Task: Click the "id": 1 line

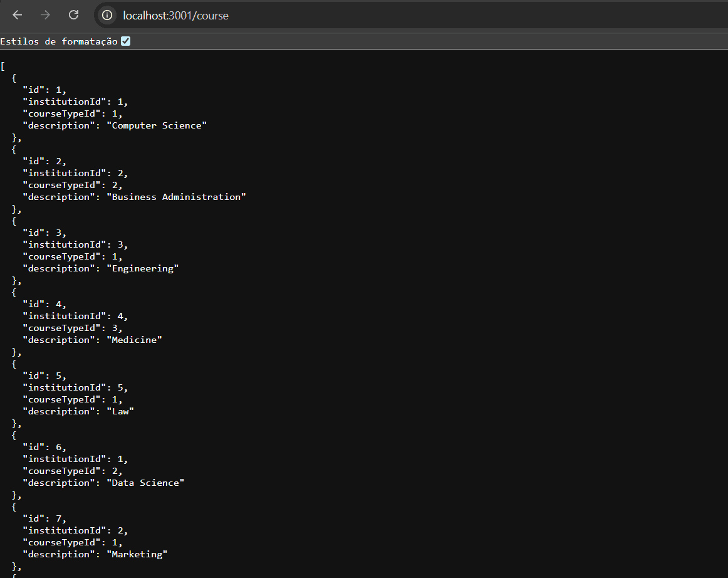Action: pyautogui.click(x=44, y=90)
